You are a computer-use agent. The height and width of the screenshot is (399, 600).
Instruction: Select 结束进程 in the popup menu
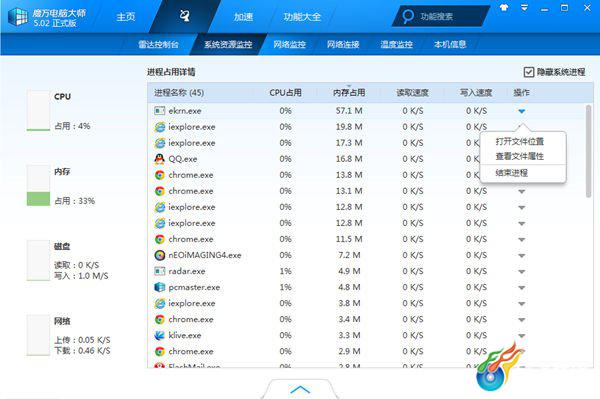[511, 173]
